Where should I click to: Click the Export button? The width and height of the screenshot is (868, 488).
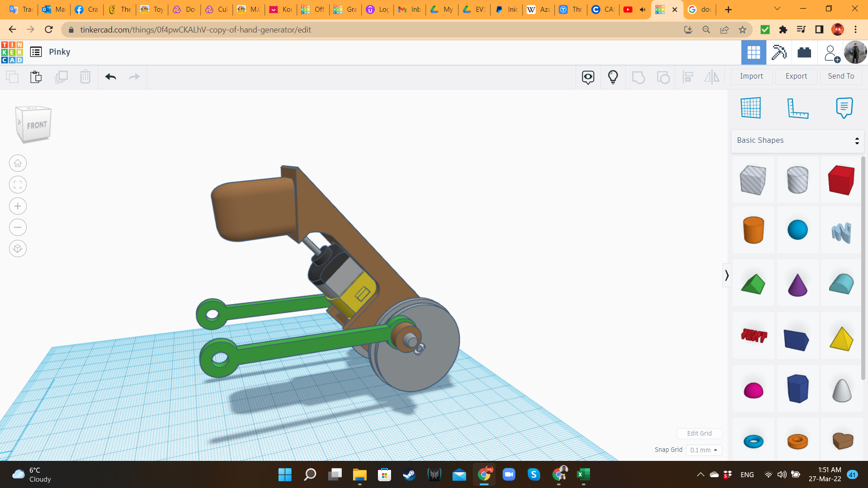[x=796, y=76]
